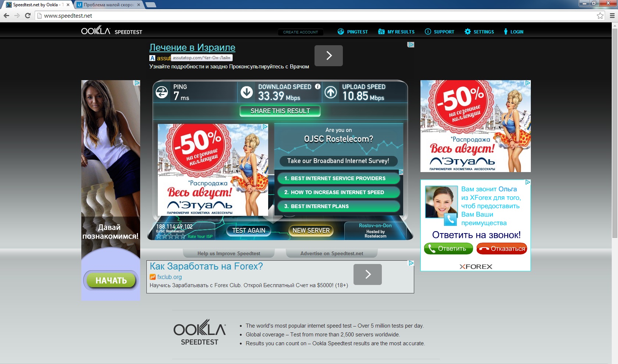Bookmark page with the star icon
The height and width of the screenshot is (364, 618).
pos(600,15)
